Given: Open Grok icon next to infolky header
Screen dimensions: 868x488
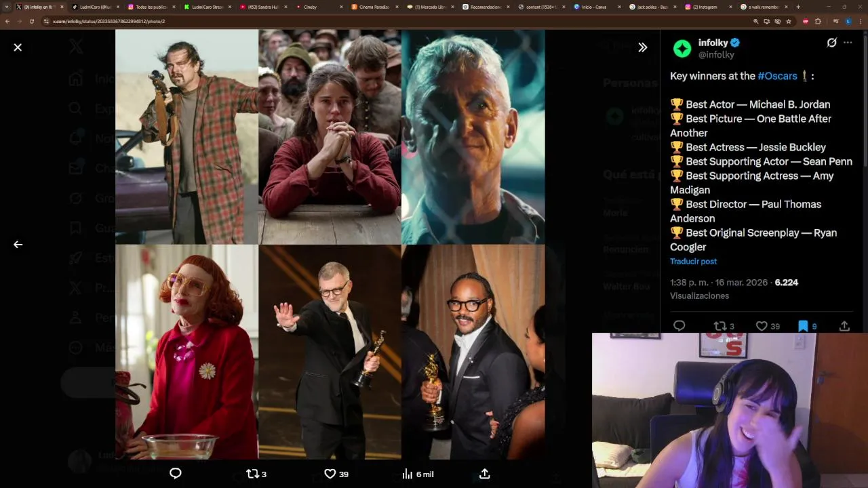Looking at the screenshot, I should click(831, 43).
